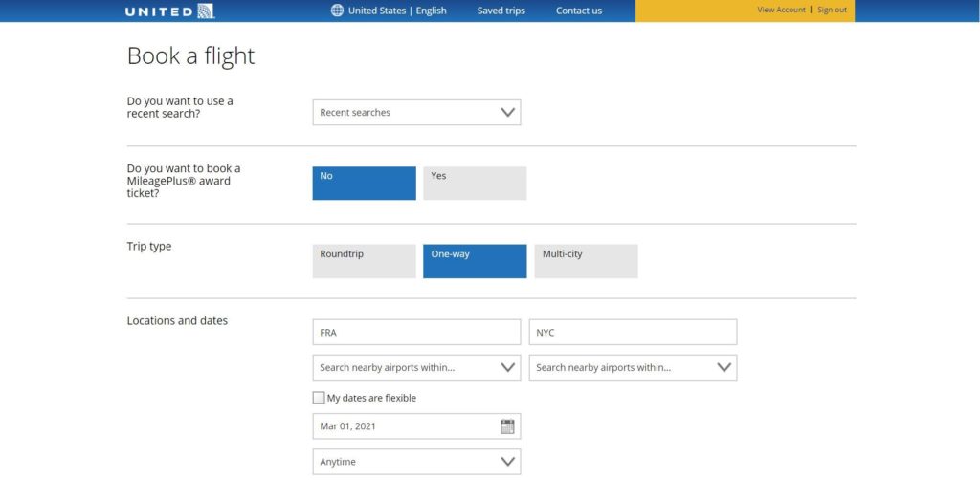980x480 pixels.
Task: Choose the Multi-city trip type
Action: pyautogui.click(x=586, y=261)
